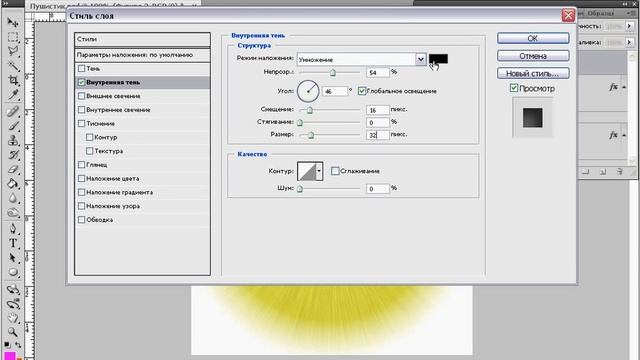Click the magenta foreground color swatch

[x=10, y=356]
